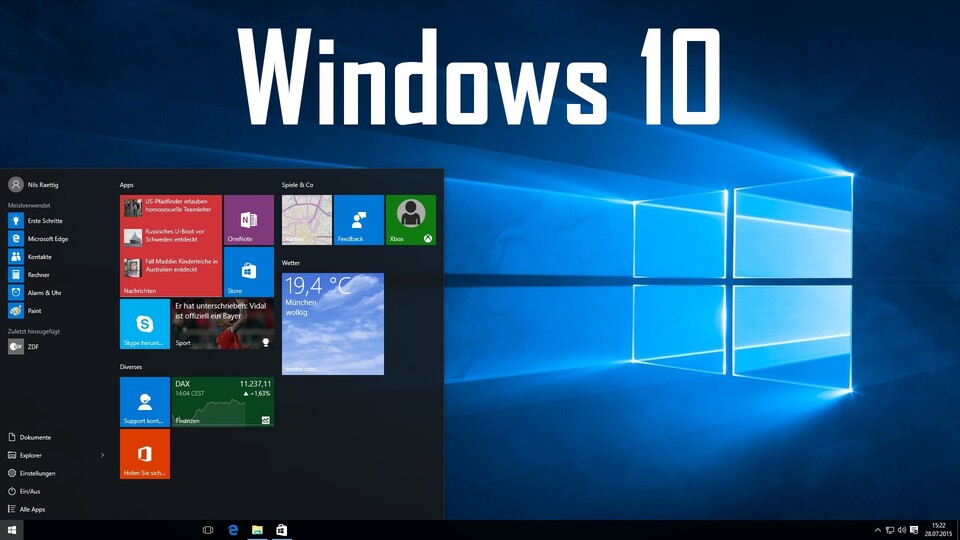
Task: Click the clock and date in taskbar
Action: point(938,530)
